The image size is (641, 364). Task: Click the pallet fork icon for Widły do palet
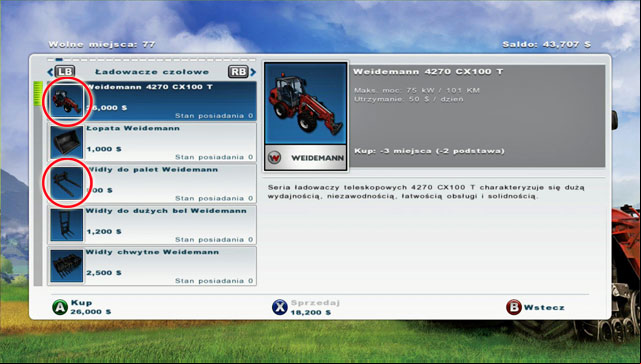pos(67,183)
